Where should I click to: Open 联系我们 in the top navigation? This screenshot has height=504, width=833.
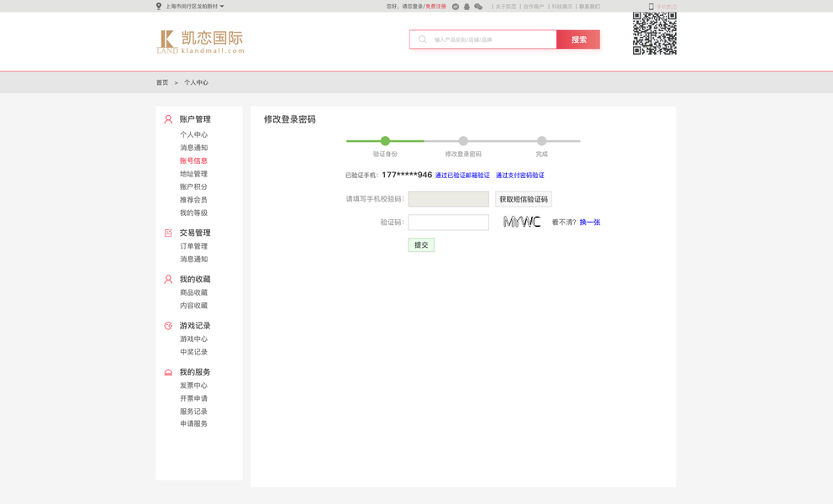pyautogui.click(x=588, y=6)
